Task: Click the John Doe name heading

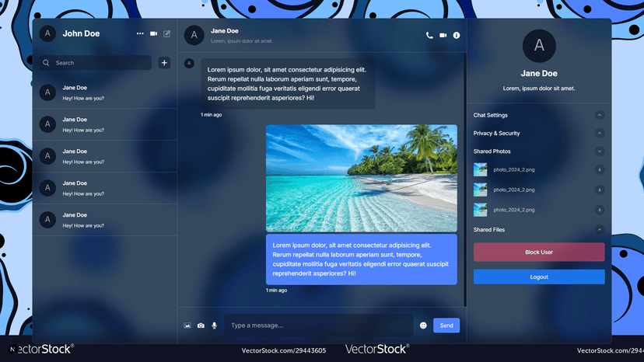Action: point(81,33)
